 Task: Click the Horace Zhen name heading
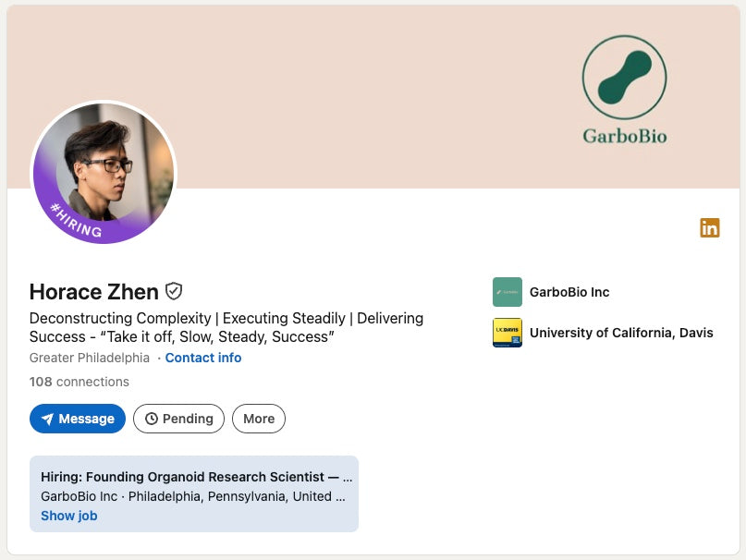click(93, 292)
